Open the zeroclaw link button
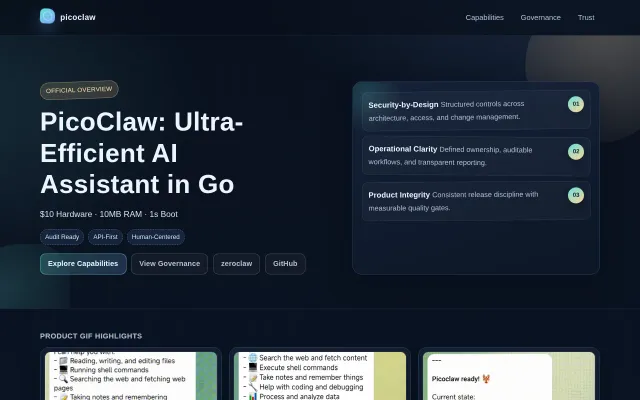 [236, 264]
